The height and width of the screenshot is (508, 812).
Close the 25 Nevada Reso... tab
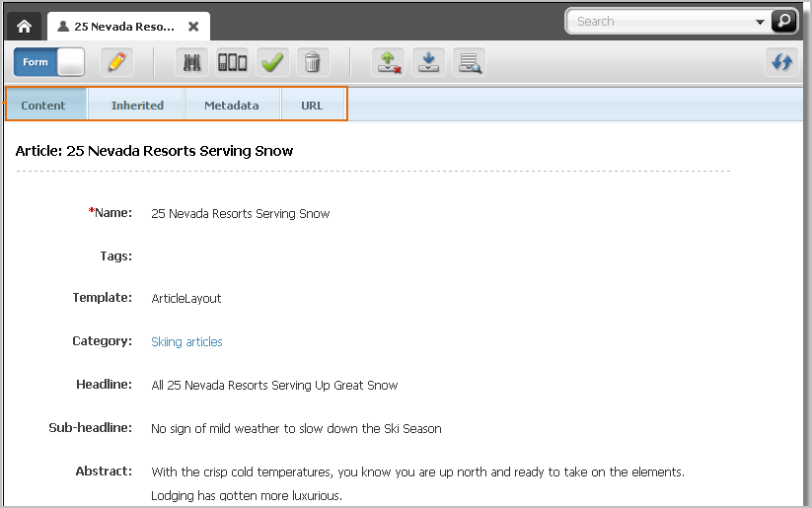[x=193, y=27]
